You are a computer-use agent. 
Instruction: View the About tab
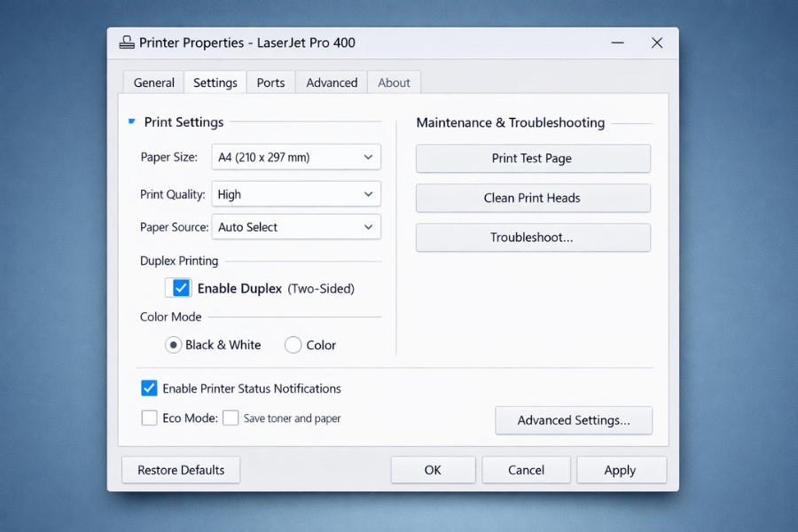point(394,82)
